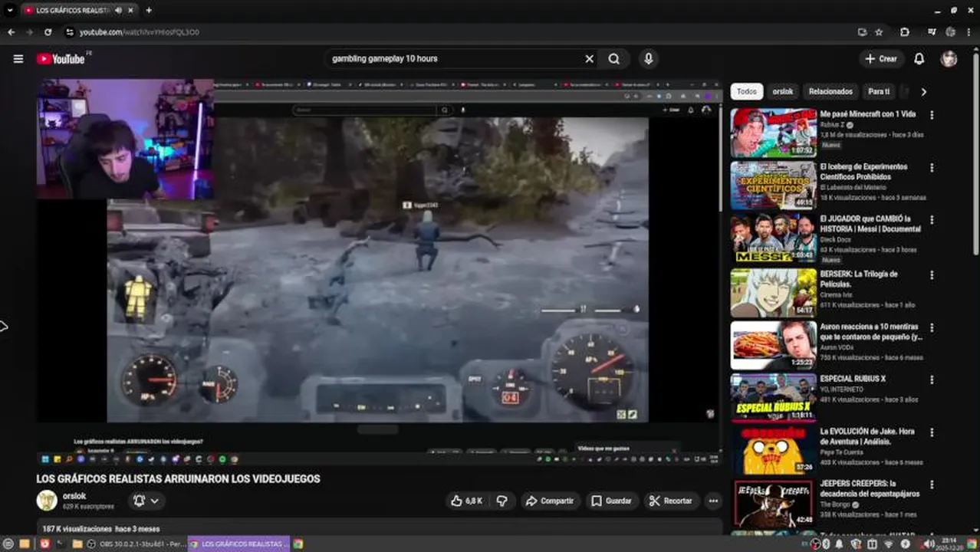Screen dimensions: 980x552
Task: Open the browser extensions puzzle icon
Action: pyautogui.click(x=905, y=32)
